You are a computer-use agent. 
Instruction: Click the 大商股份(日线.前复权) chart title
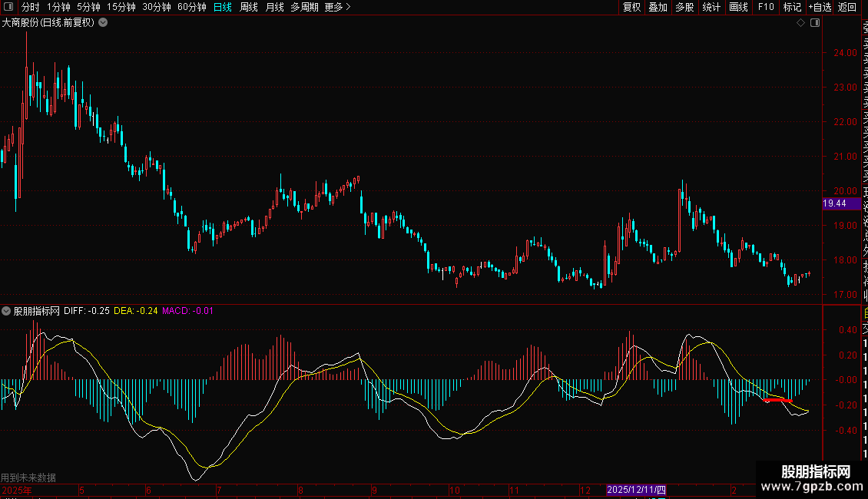[x=48, y=23]
